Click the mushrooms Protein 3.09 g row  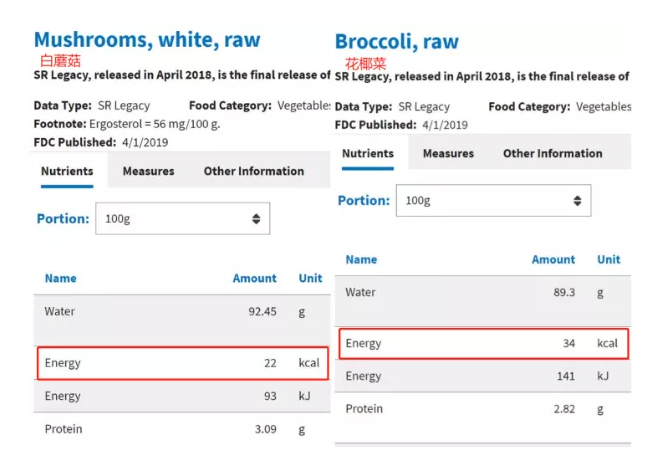coord(182,429)
